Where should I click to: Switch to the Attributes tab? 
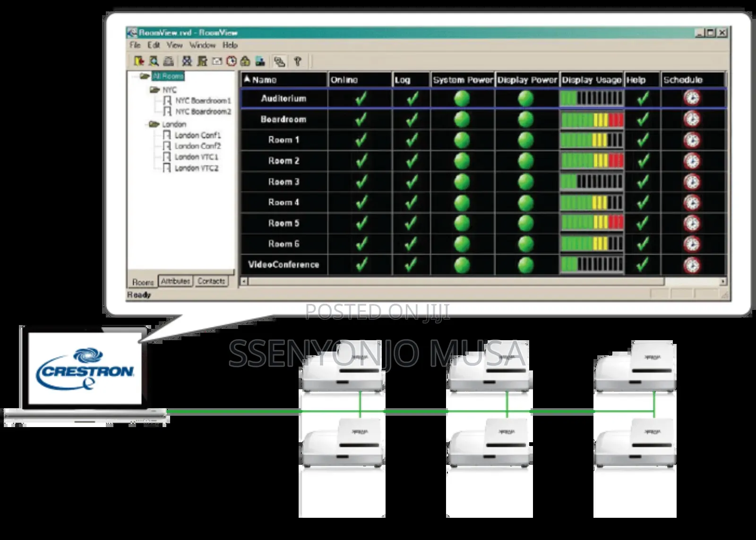coord(175,281)
